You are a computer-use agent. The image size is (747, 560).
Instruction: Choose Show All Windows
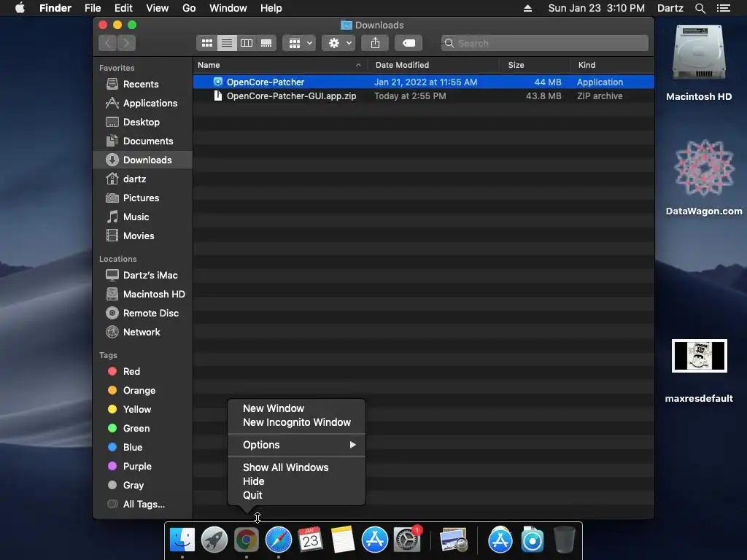pos(296,467)
